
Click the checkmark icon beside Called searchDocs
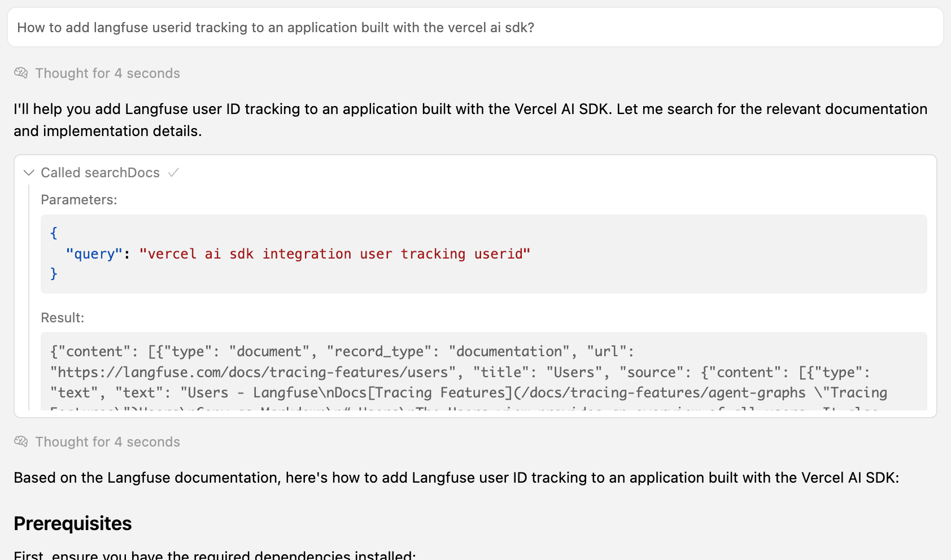pyautogui.click(x=174, y=173)
